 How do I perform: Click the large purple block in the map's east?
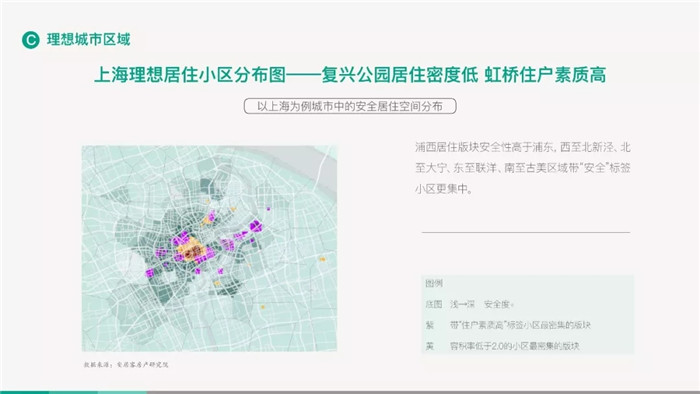(x=256, y=226)
